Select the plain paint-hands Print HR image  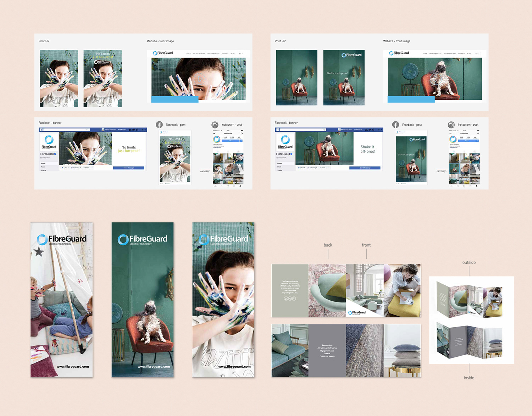tap(59, 78)
